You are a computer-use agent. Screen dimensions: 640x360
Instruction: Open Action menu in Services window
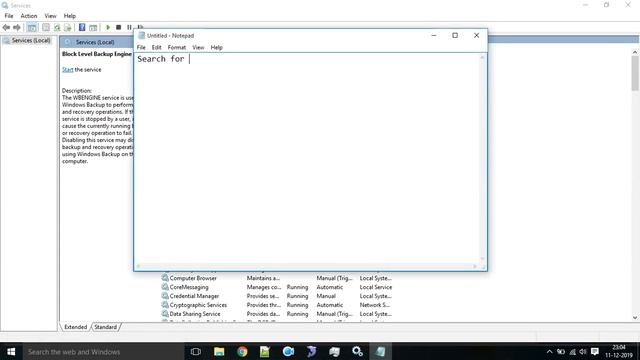29,16
